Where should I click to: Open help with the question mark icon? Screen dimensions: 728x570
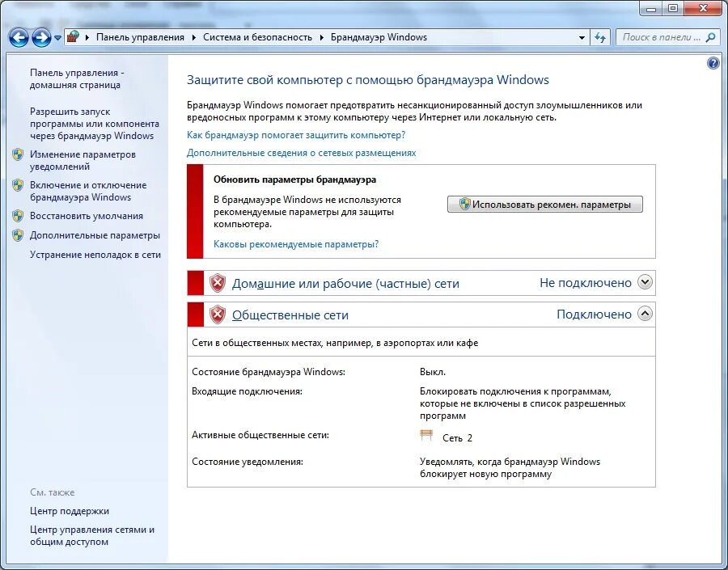coord(713,63)
